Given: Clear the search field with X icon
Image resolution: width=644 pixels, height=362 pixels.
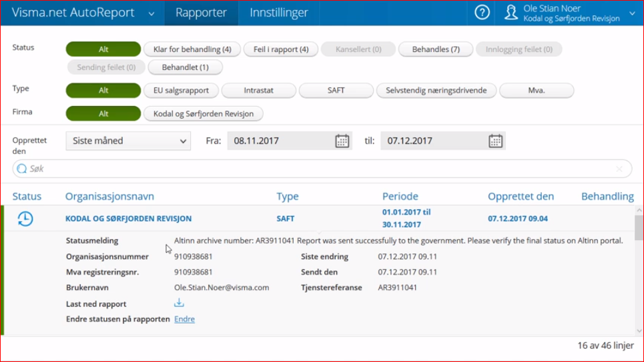Looking at the screenshot, I should pos(619,169).
